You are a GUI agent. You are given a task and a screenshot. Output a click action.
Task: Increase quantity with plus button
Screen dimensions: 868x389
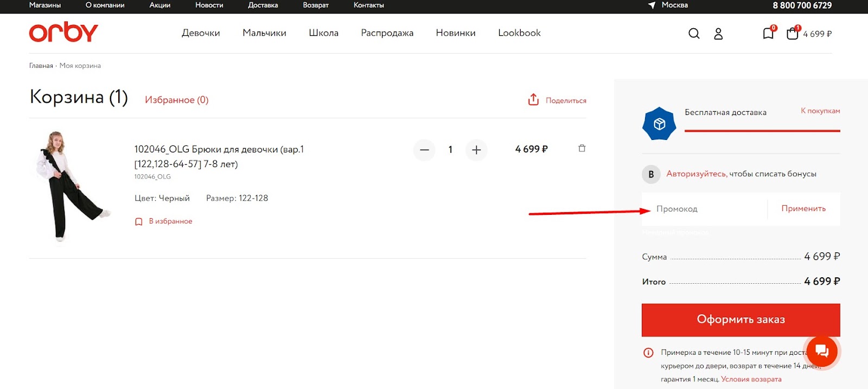pyautogui.click(x=476, y=150)
